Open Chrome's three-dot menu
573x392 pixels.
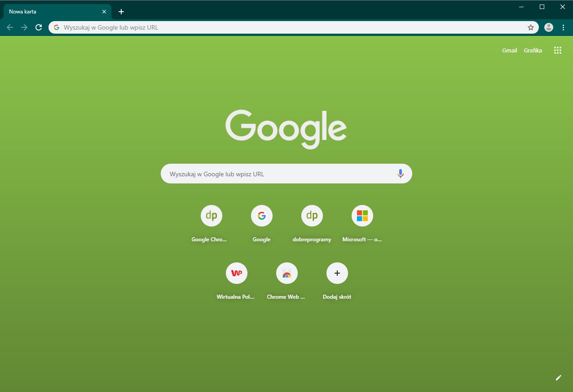pos(563,27)
